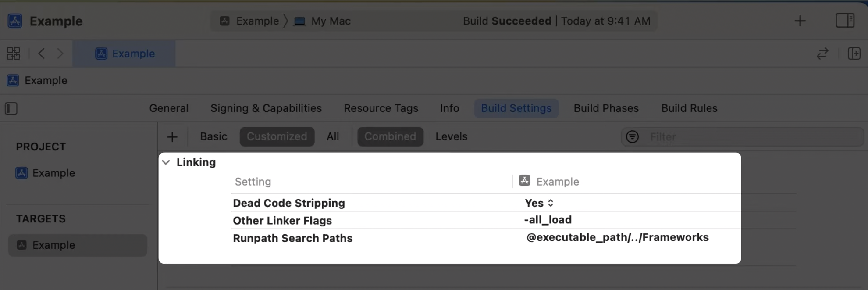
Task: Go forward with the right chevron
Action: point(60,54)
